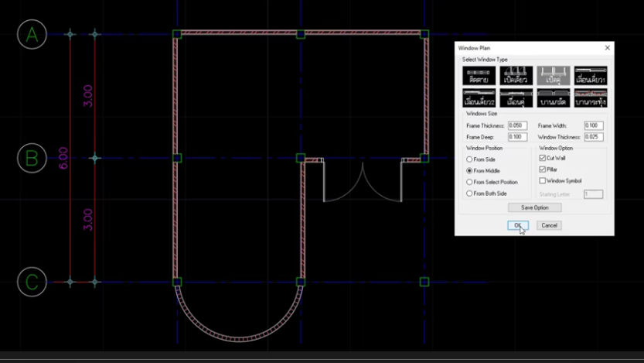Select grid bubble B in the drawing
The height and width of the screenshot is (363, 644).
(x=32, y=158)
